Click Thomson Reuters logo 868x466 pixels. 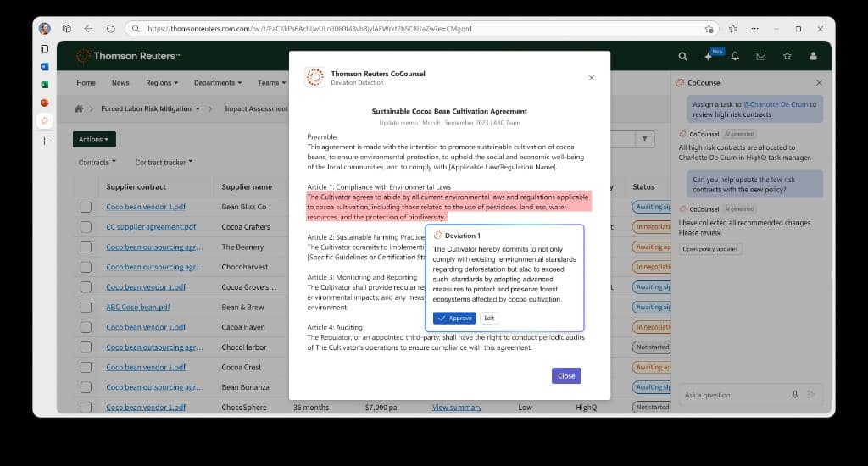(128, 56)
